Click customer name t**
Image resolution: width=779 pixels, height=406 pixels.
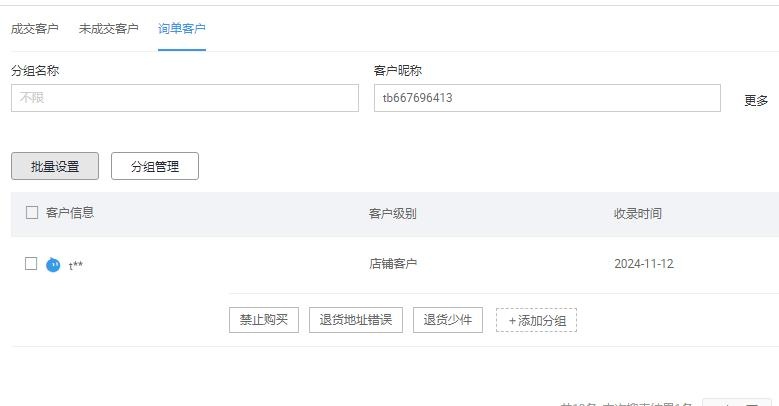[x=76, y=265]
